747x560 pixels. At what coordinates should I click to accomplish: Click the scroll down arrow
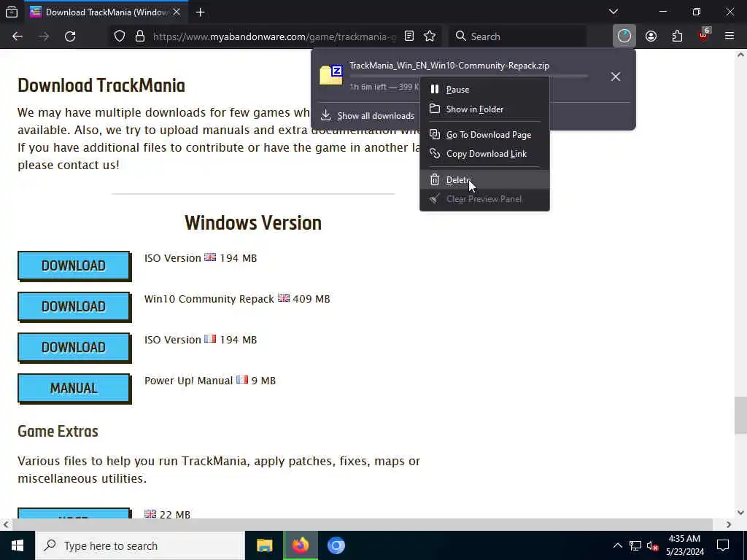pyautogui.click(x=740, y=513)
